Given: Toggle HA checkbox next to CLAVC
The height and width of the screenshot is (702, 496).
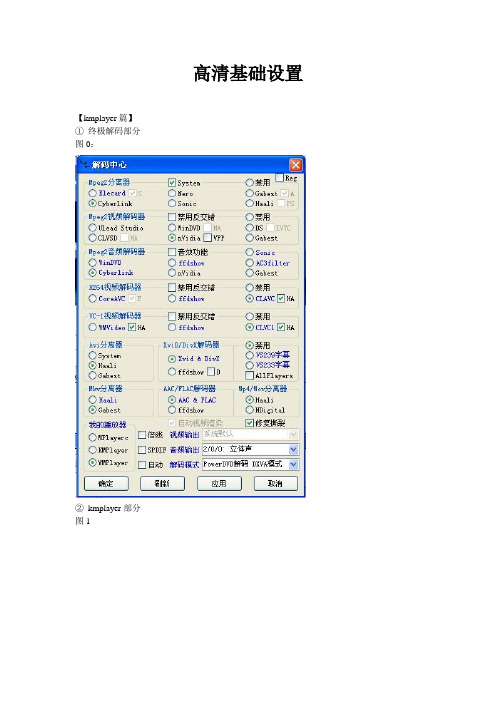Looking at the screenshot, I should (x=281, y=298).
